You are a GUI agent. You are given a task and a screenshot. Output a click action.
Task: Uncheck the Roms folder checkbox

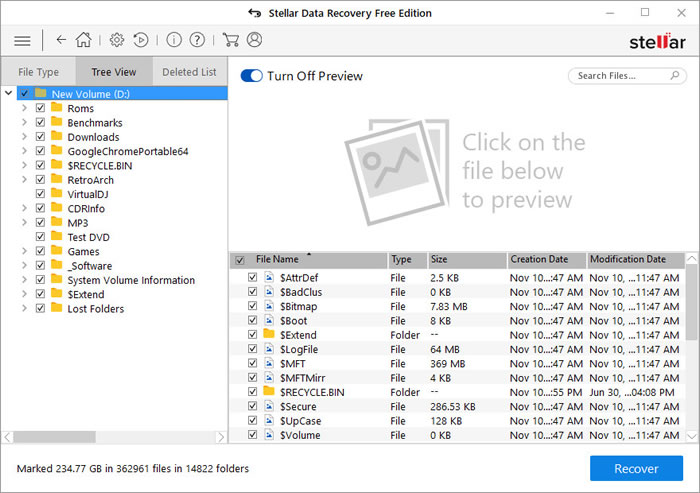[41, 108]
